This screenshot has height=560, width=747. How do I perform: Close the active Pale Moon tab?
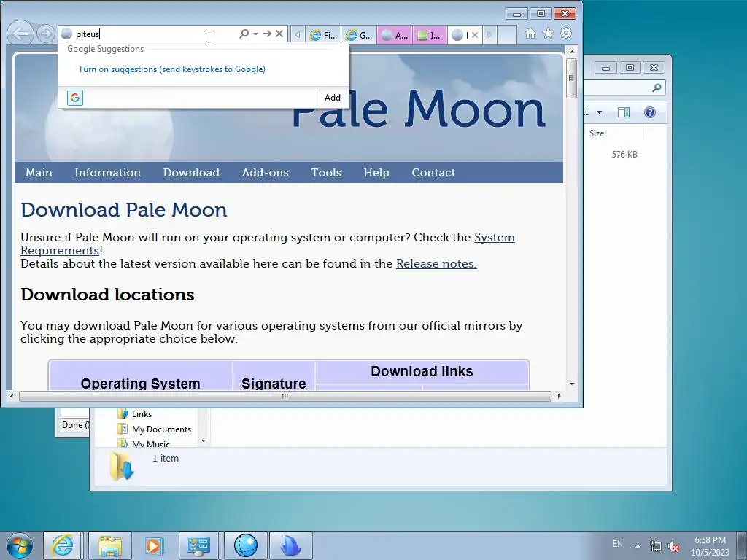(475, 35)
